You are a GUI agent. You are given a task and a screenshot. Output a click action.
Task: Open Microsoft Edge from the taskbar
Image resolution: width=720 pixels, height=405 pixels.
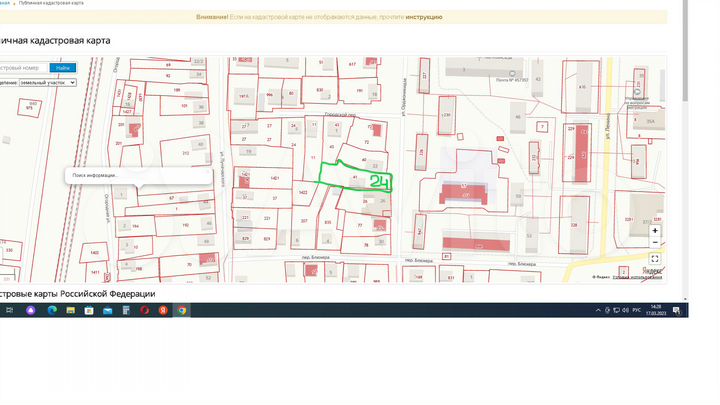(x=52, y=310)
